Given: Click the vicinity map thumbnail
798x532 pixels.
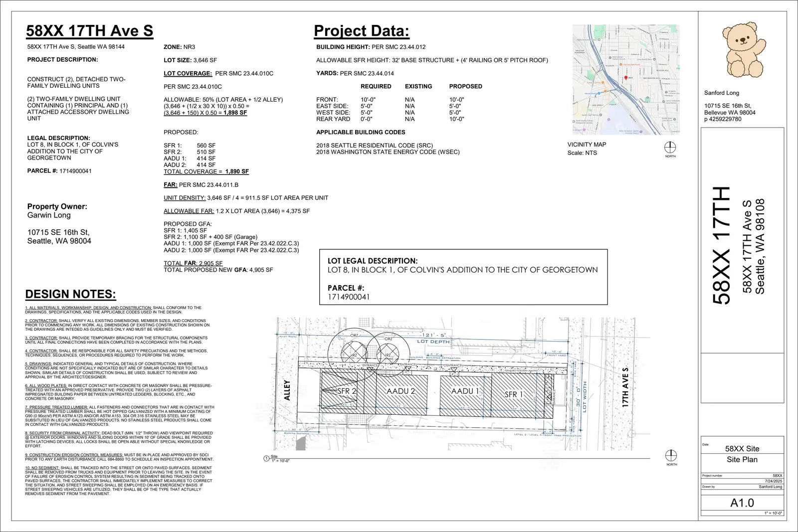Looking at the screenshot, I should click(x=626, y=80).
